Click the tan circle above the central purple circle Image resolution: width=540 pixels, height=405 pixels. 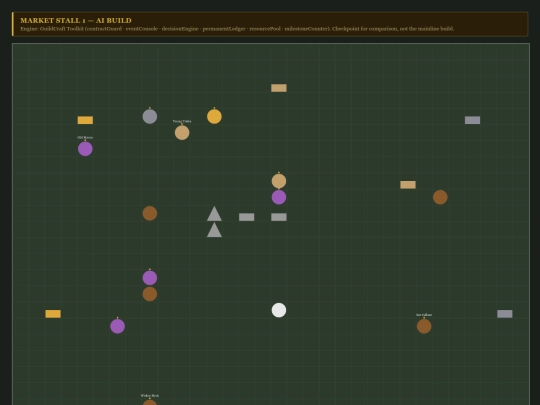click(x=279, y=181)
